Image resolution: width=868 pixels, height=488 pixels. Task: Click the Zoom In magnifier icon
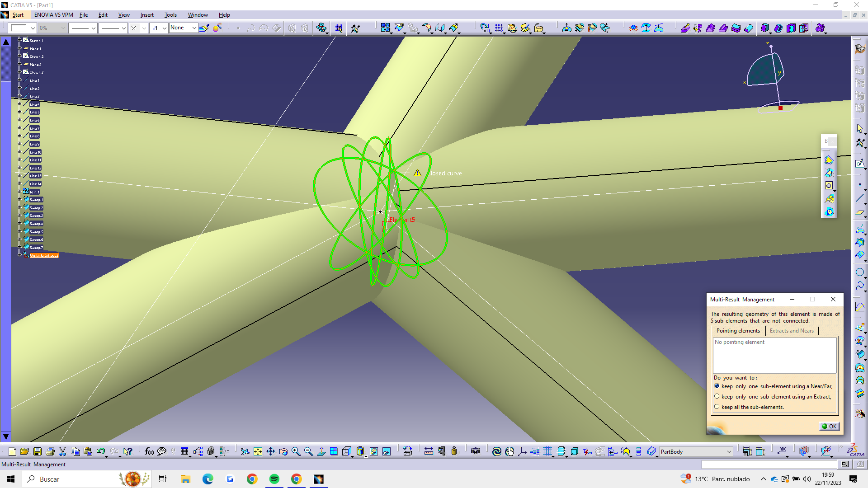click(x=296, y=451)
